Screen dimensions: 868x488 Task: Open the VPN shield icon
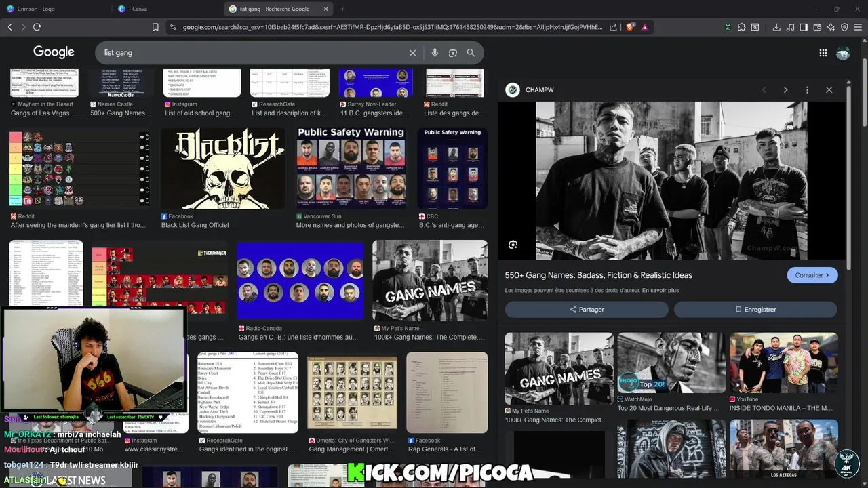[x=844, y=27]
